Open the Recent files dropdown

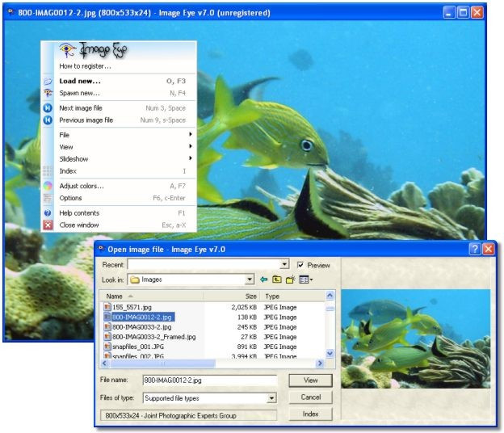(284, 264)
